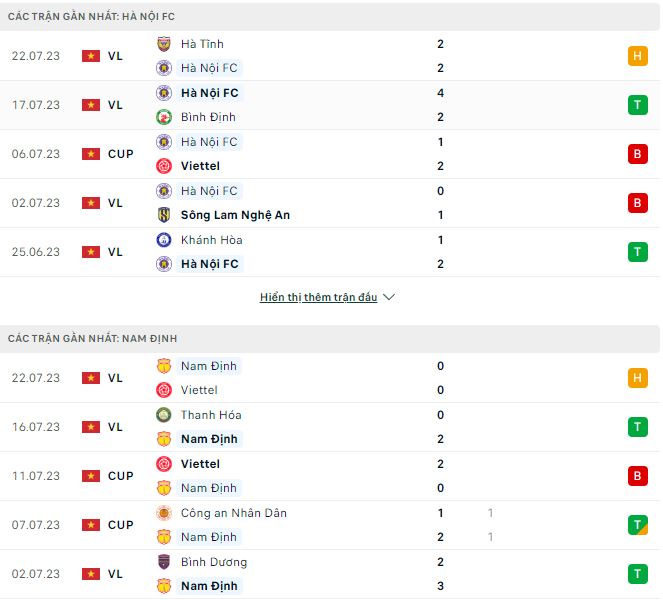Click the Hà Tĩnh club logo
Viewport: 663px width, 600px height.
(x=164, y=44)
